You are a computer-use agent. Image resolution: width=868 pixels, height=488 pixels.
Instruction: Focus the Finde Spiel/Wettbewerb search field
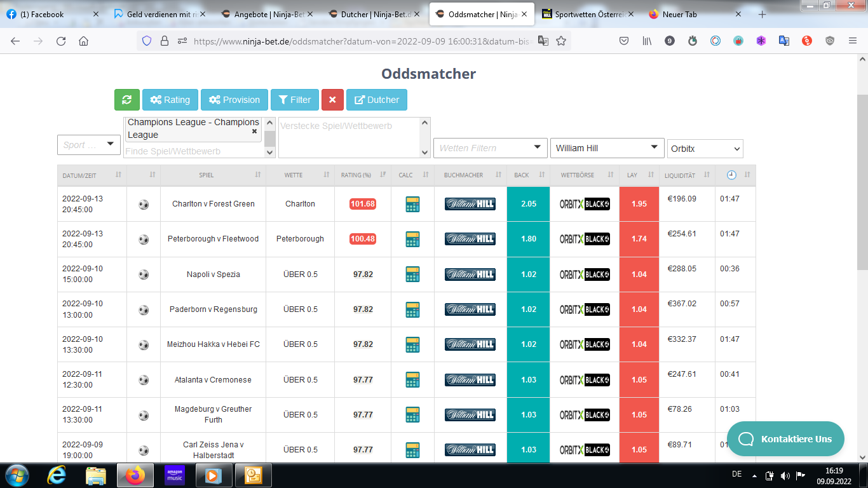coord(194,151)
